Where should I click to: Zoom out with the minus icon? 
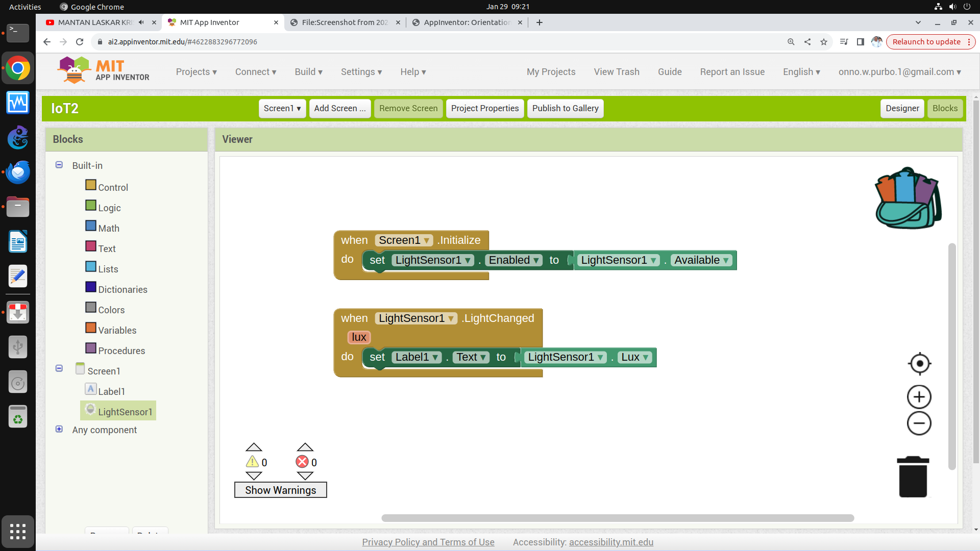point(919,423)
